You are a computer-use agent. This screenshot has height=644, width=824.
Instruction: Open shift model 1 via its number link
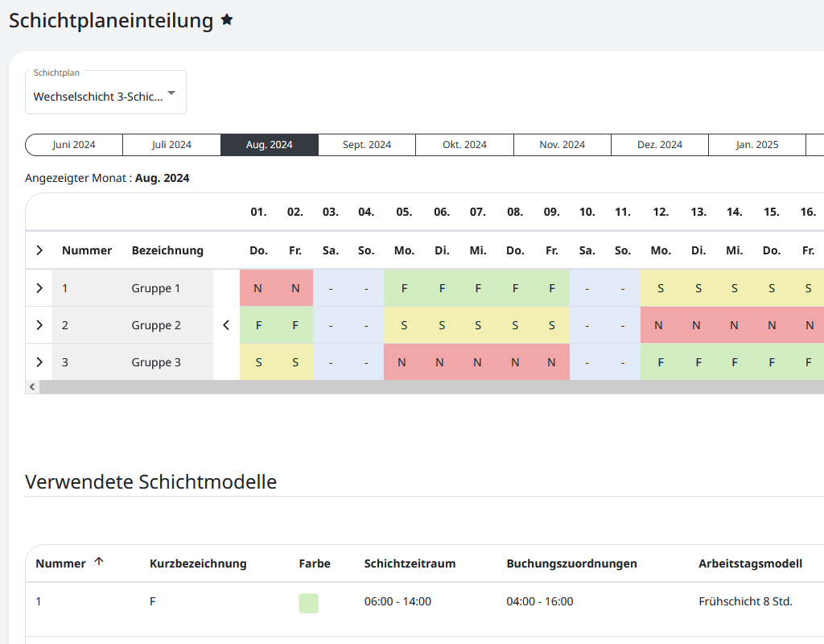tap(36, 601)
